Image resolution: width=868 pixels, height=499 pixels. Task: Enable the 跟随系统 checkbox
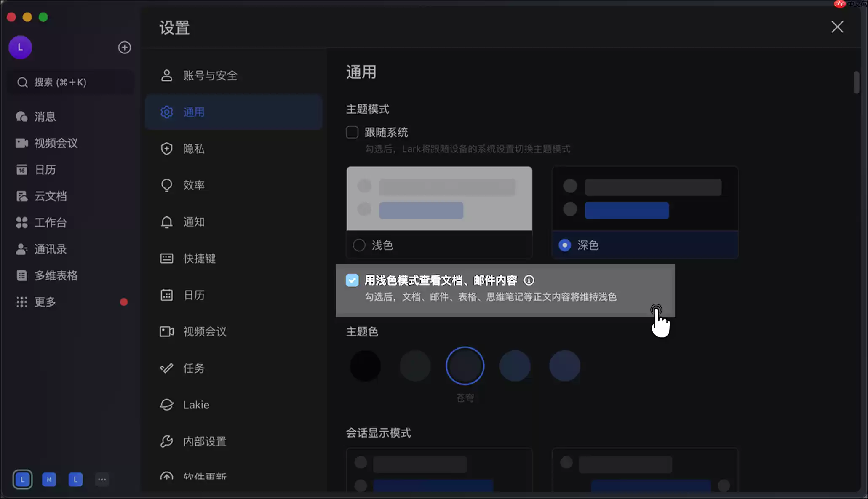[x=352, y=132]
